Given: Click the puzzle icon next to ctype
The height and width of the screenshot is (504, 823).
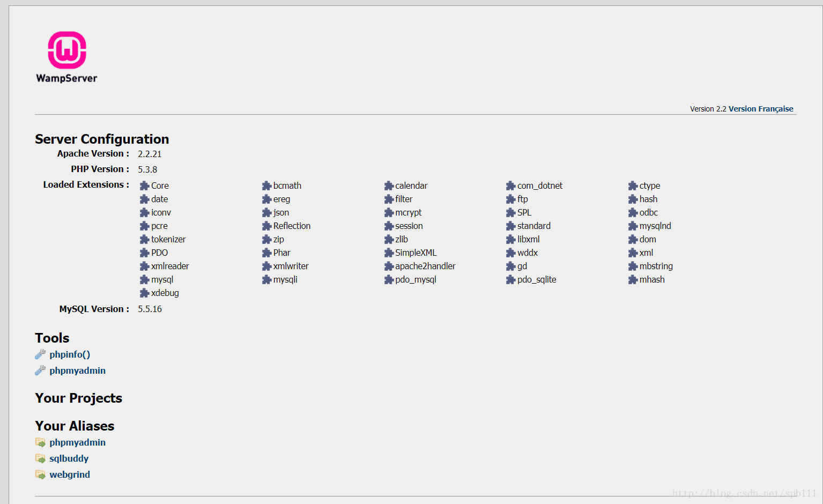Looking at the screenshot, I should coord(633,186).
